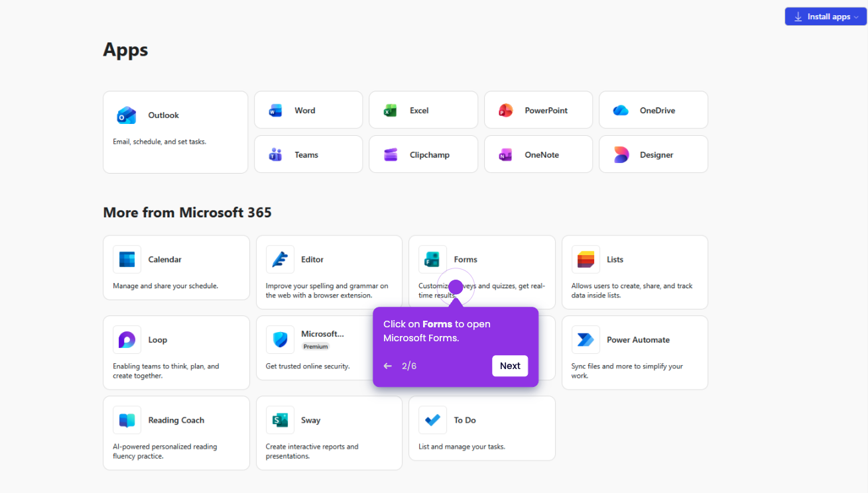Select the OneNote label
This screenshot has width=868, height=493.
coord(542,155)
